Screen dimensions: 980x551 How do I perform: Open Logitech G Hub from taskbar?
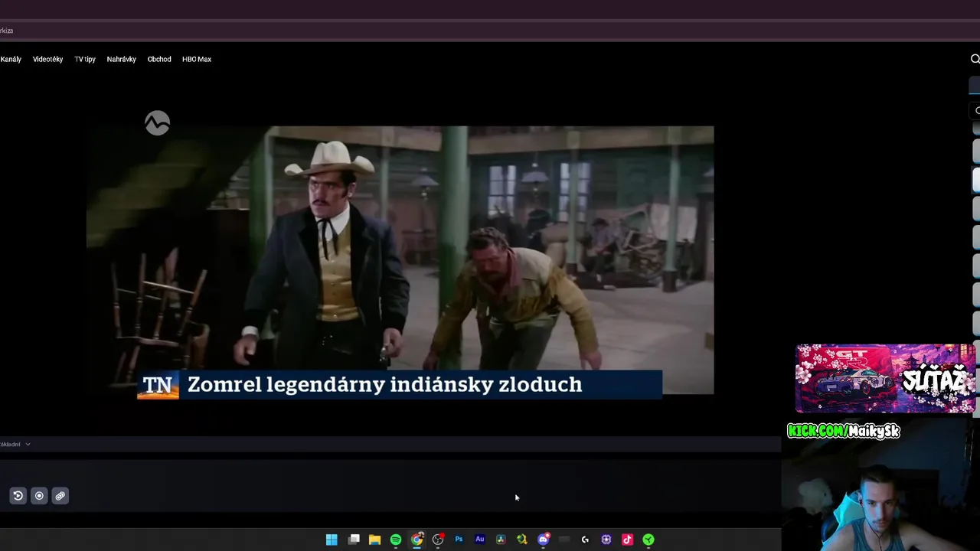click(x=585, y=540)
